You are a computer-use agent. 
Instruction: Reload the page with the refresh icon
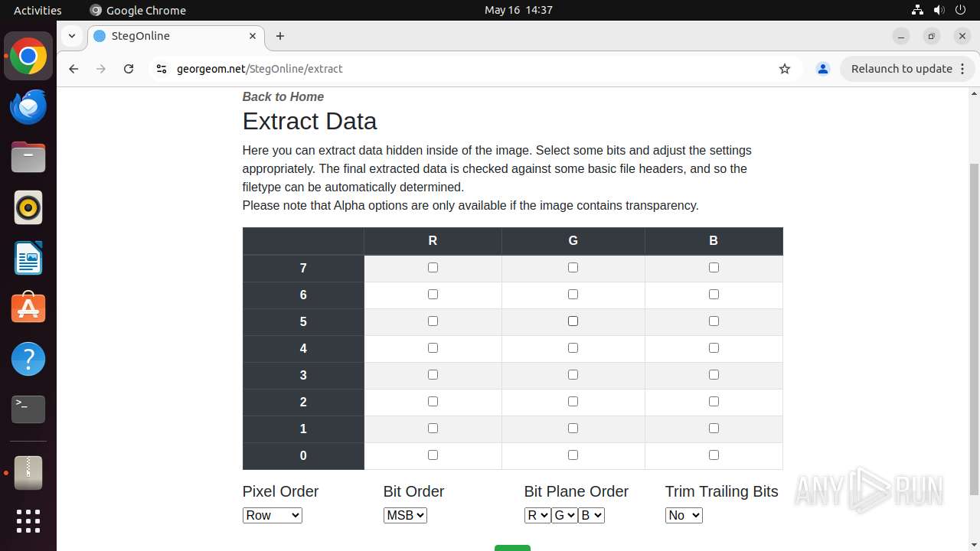point(129,69)
